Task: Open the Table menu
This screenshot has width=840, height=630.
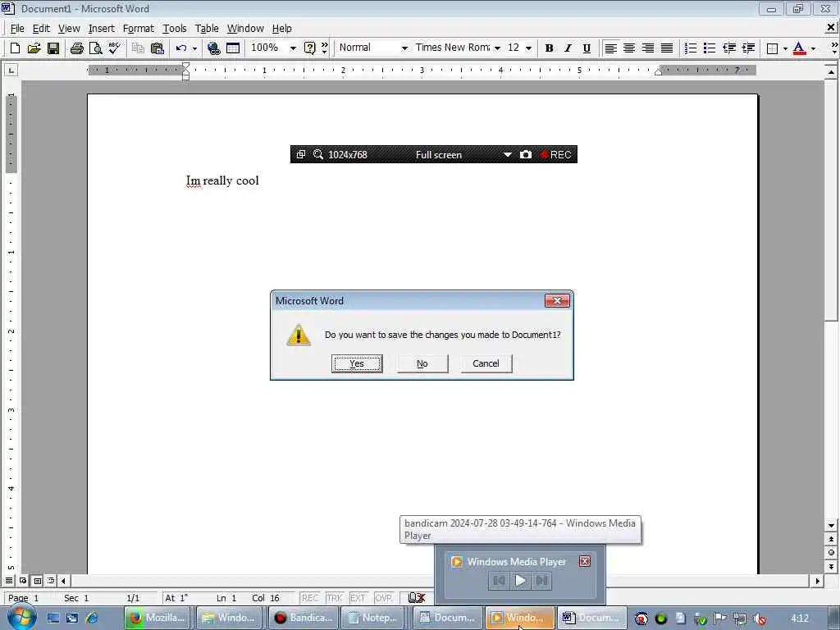Action: pos(207,29)
